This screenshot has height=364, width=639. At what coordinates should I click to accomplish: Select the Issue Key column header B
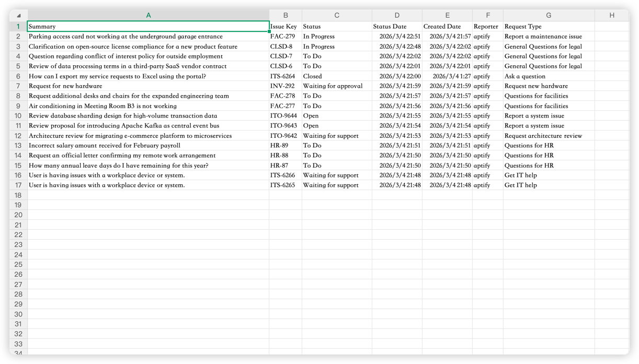[285, 15]
